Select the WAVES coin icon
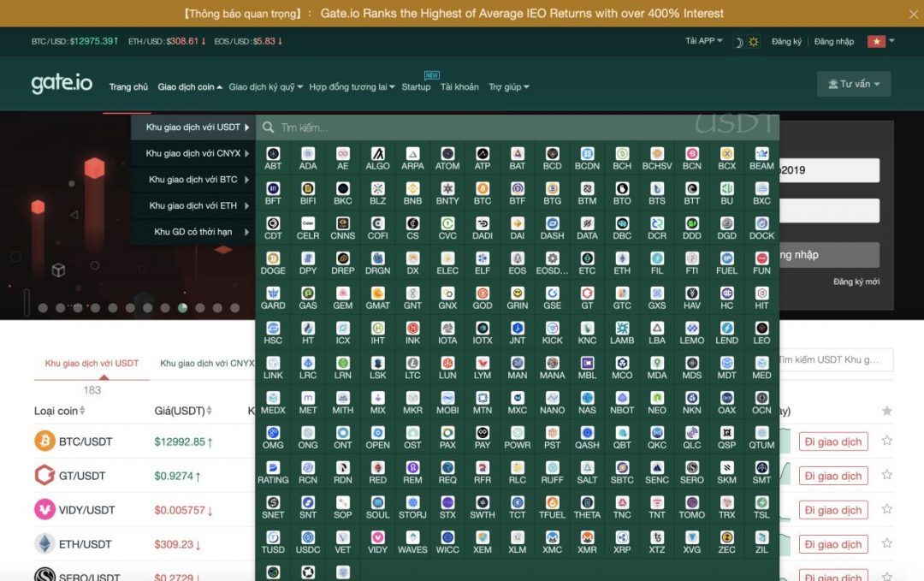Image resolution: width=924 pixels, height=581 pixels. [x=412, y=537]
